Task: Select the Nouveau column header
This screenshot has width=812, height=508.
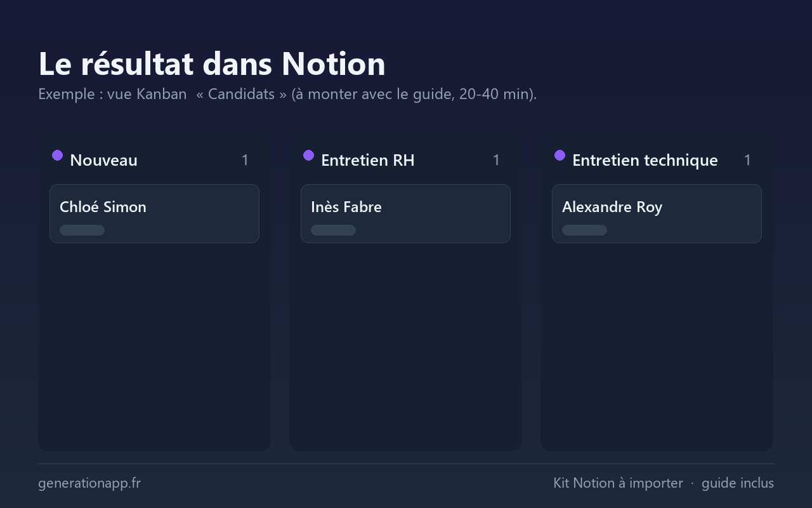Action: point(103,160)
